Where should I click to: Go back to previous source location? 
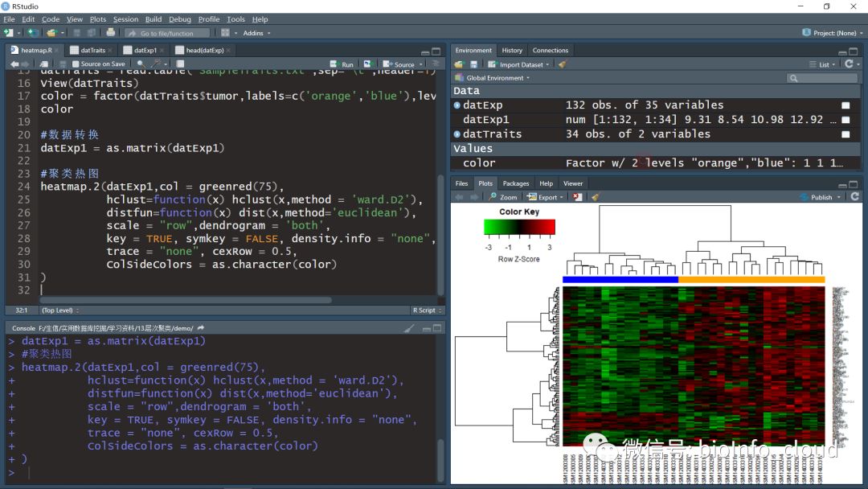coord(14,64)
